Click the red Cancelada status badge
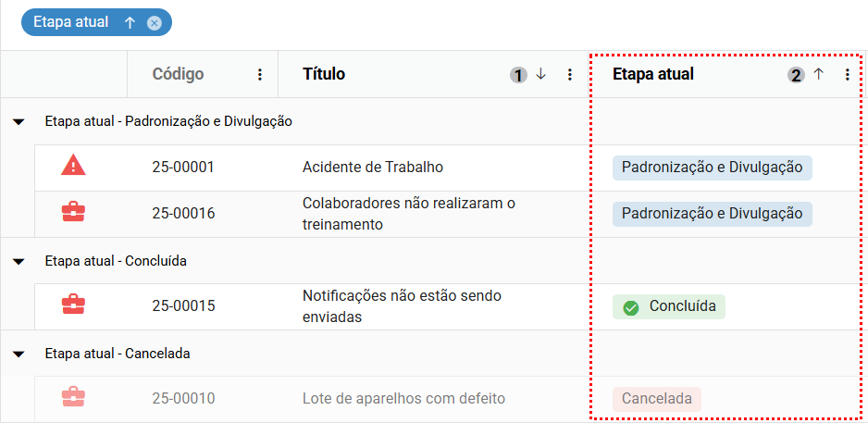 point(656,399)
